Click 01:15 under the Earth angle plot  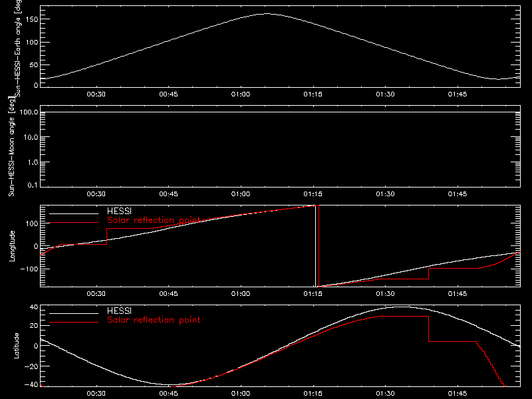pos(313,94)
